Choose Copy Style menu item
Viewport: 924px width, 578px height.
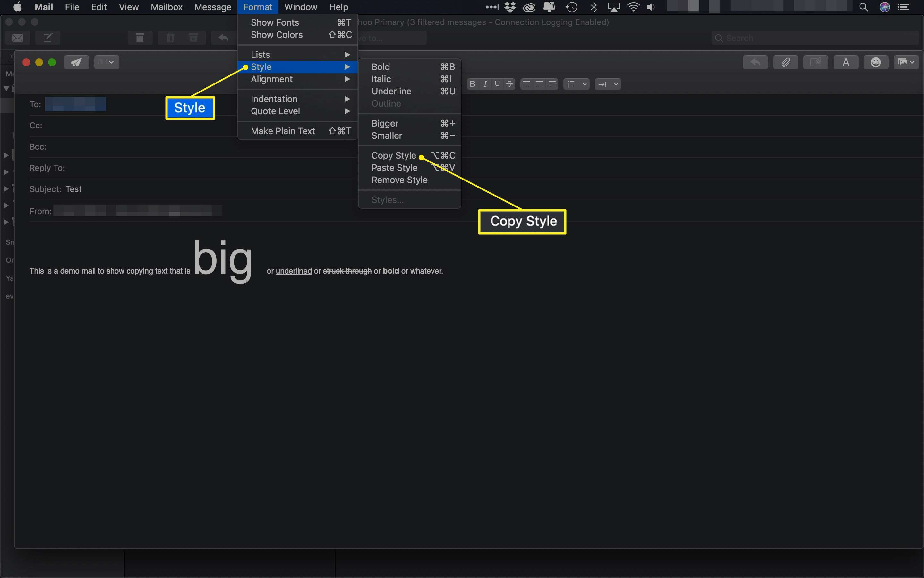409,156
